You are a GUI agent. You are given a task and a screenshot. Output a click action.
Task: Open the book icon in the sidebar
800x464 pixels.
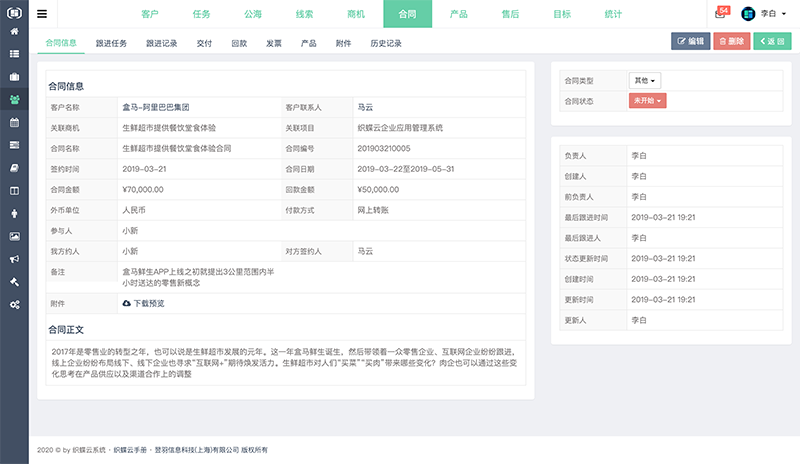tap(14, 168)
